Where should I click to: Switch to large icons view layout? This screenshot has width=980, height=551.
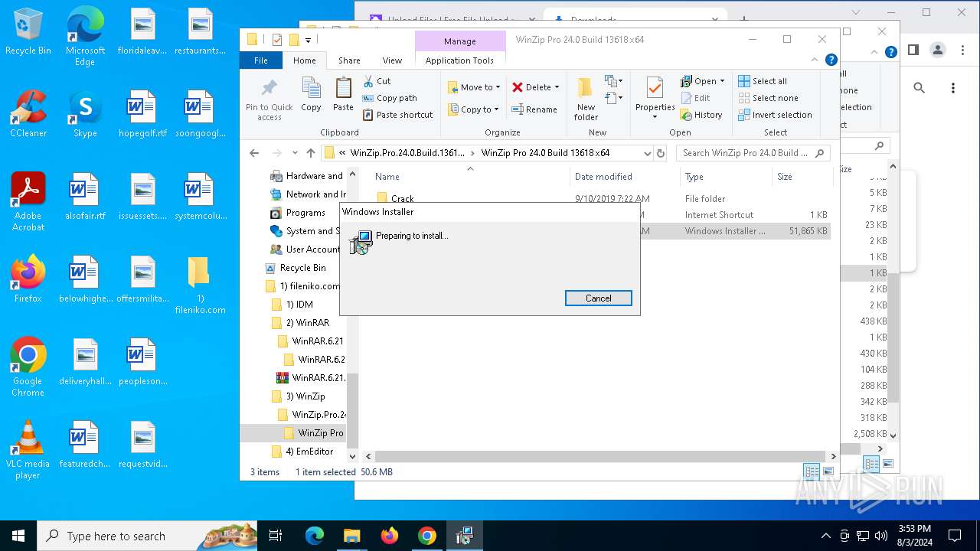pos(828,471)
